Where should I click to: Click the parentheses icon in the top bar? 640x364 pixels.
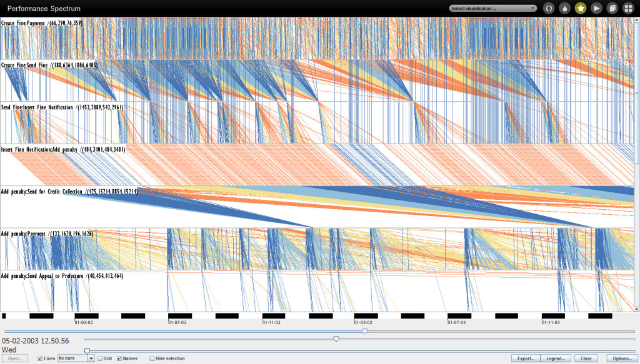pyautogui.click(x=549, y=8)
